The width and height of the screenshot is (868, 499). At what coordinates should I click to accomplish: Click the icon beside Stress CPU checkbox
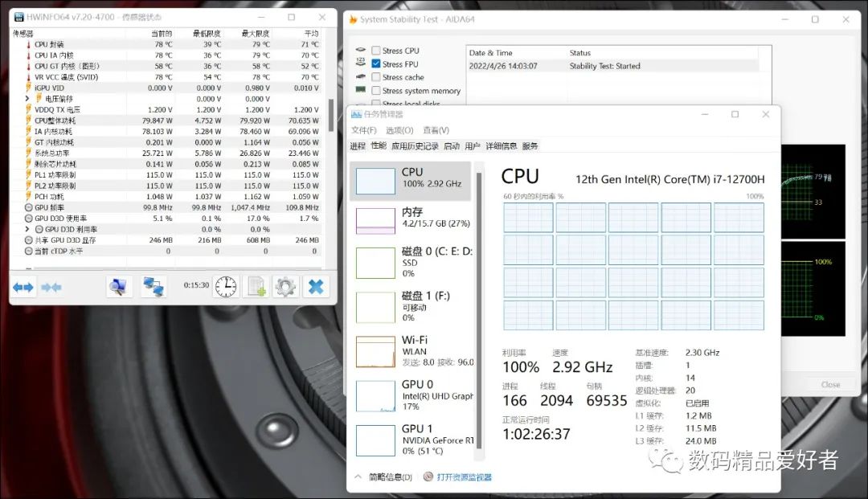pyautogui.click(x=360, y=50)
